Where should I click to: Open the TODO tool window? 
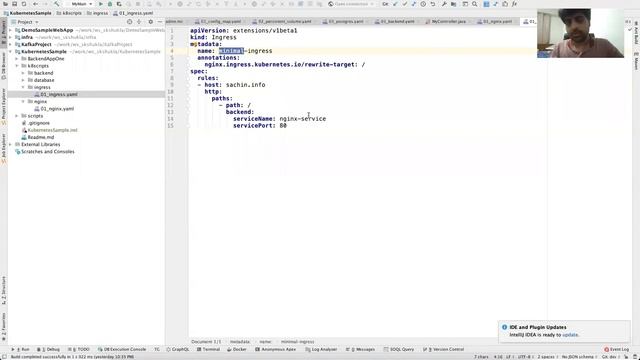tap(78, 349)
